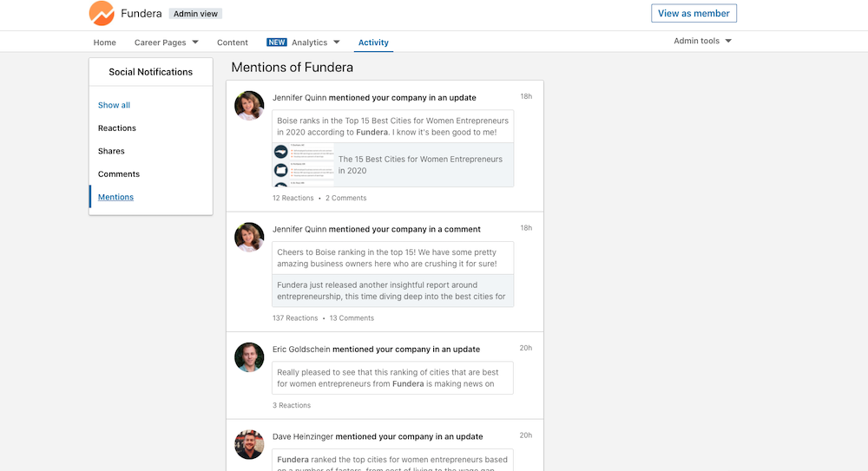View the 12 Reactions count
The height and width of the screenshot is (471, 868).
point(293,198)
